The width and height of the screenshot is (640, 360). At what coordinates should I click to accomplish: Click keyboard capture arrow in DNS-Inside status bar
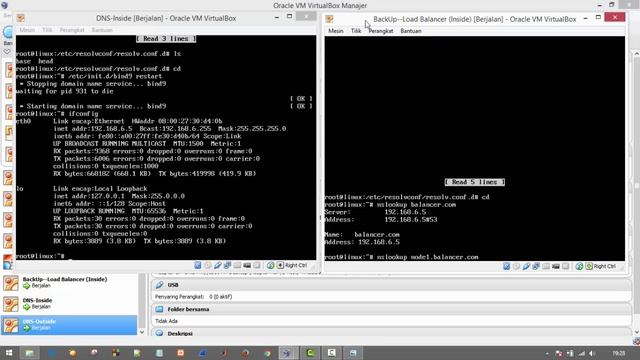click(x=280, y=265)
